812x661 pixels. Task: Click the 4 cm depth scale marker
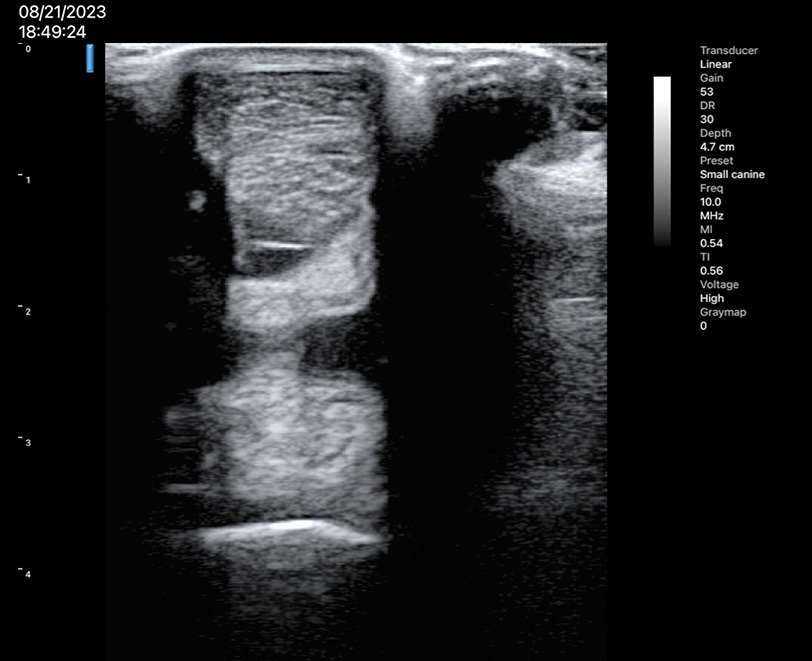(x=26, y=574)
